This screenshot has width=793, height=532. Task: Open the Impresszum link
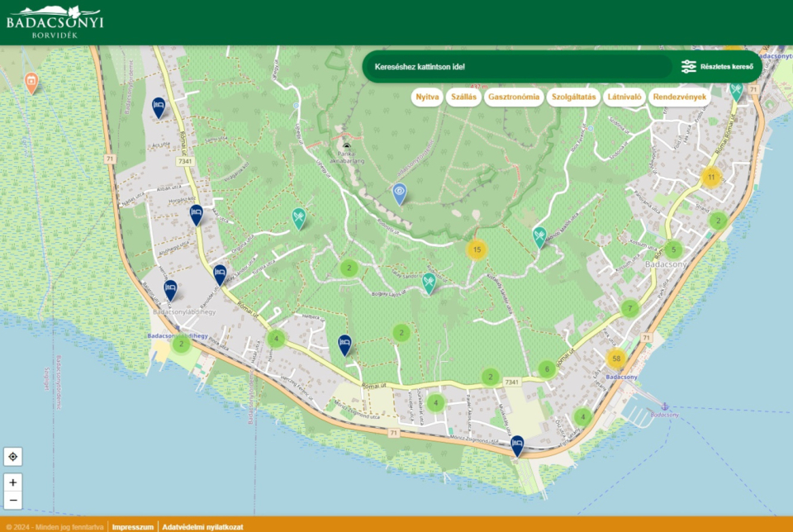[x=132, y=527]
